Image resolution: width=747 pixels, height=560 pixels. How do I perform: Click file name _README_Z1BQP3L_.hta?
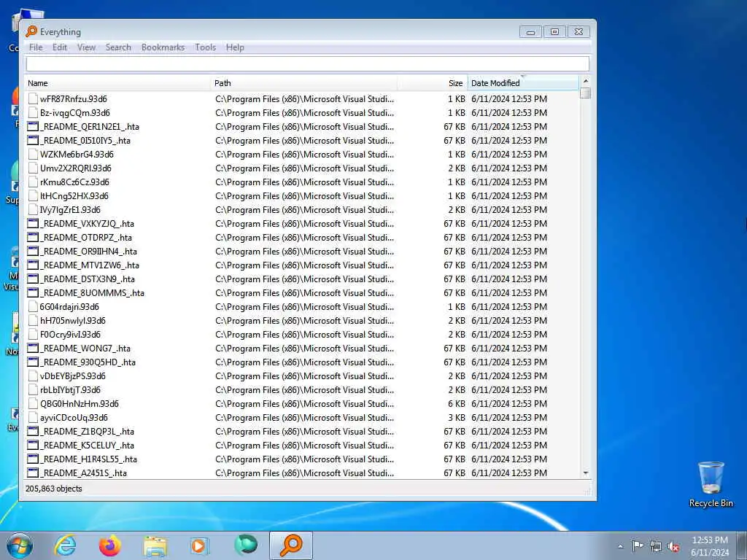pos(88,432)
